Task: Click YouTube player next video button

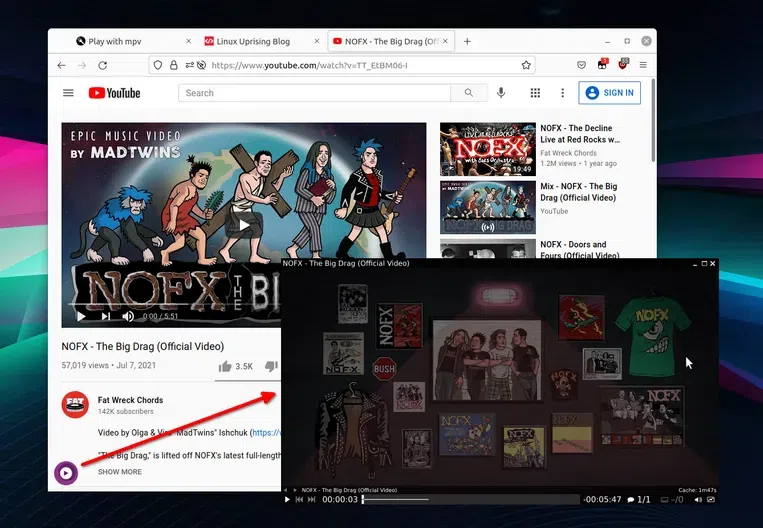Action: [x=106, y=317]
